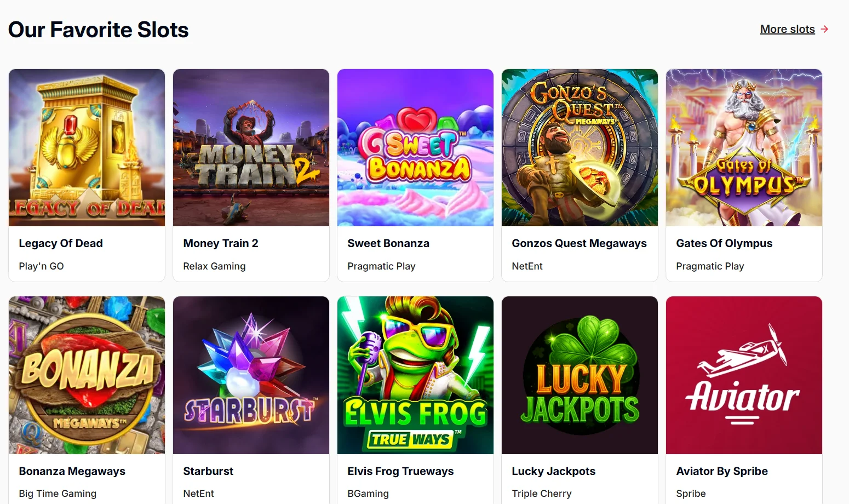The image size is (849, 504).
Task: Click the Gates Of Olympus title text
Action: pos(724,243)
